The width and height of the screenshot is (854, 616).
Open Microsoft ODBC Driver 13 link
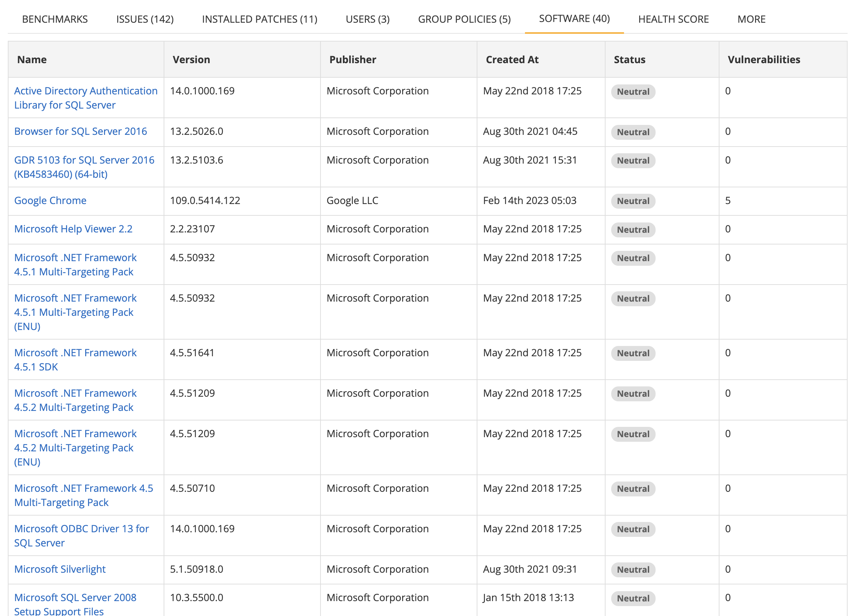click(x=81, y=535)
